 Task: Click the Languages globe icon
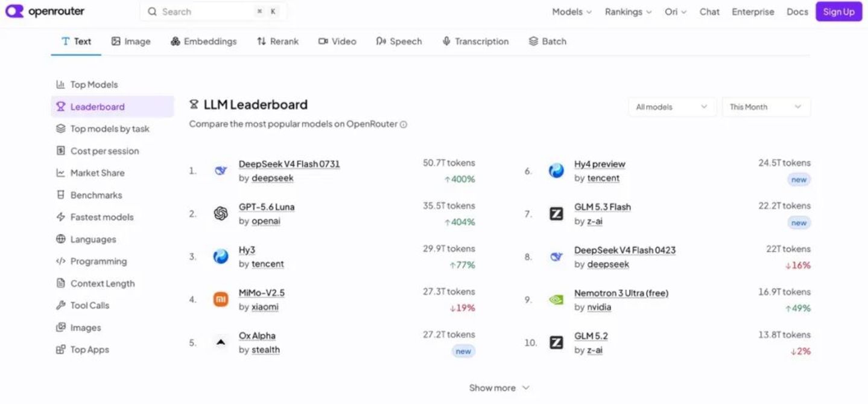60,239
